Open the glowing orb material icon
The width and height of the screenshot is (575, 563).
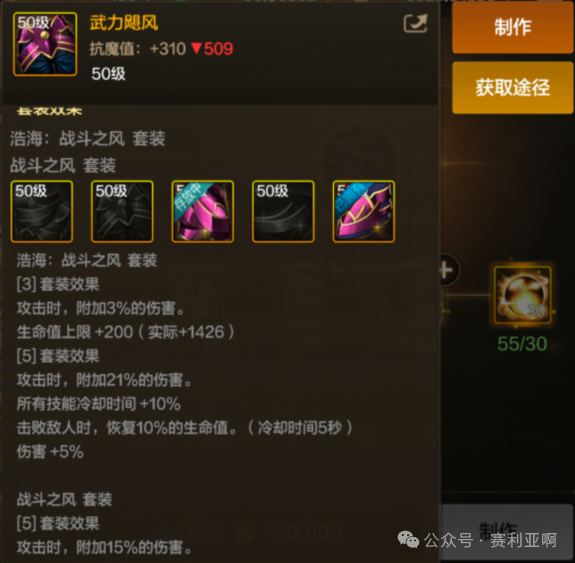[x=522, y=295]
